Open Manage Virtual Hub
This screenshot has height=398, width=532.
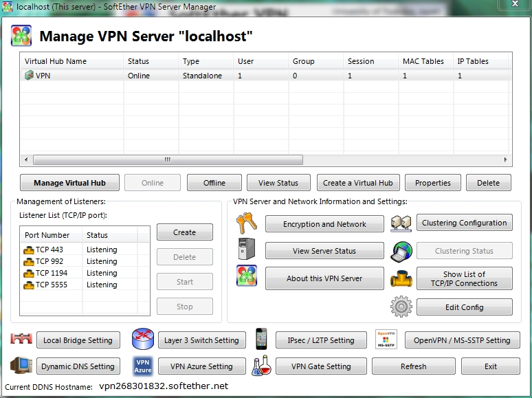[69, 183]
